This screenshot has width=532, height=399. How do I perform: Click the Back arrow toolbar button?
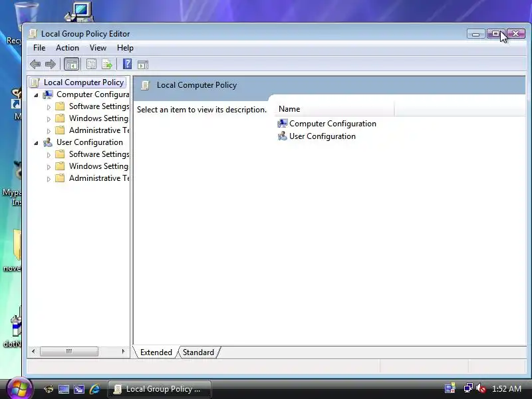tap(35, 64)
